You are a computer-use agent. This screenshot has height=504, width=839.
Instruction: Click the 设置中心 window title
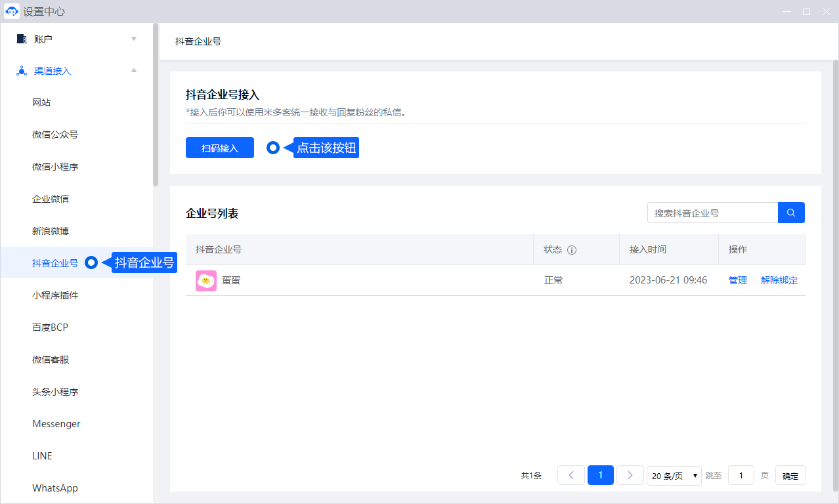coord(44,12)
